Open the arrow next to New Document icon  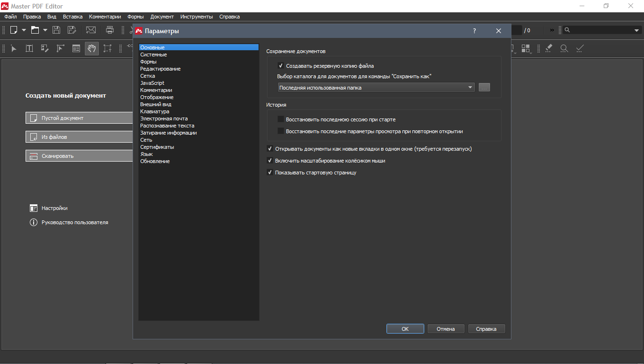coord(24,30)
